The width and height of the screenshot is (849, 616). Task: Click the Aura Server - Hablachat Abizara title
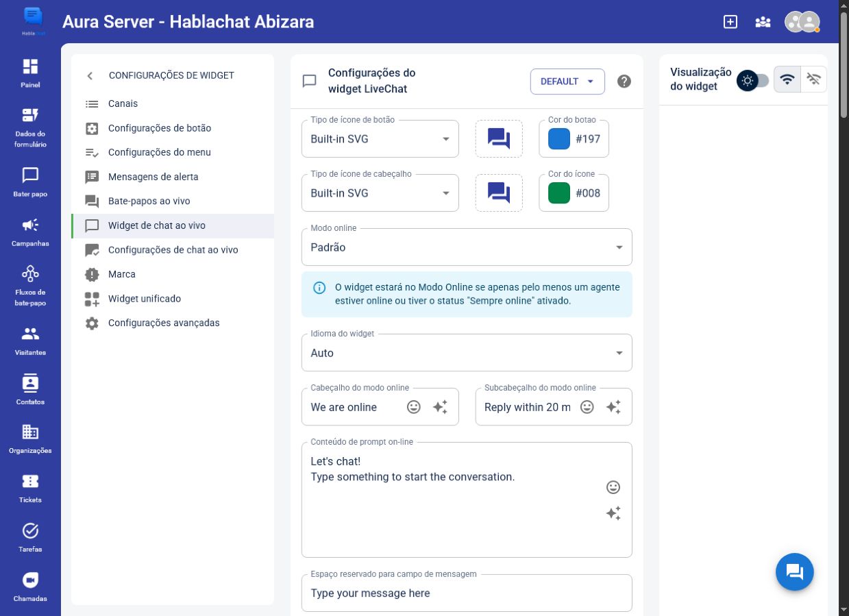coord(188,22)
